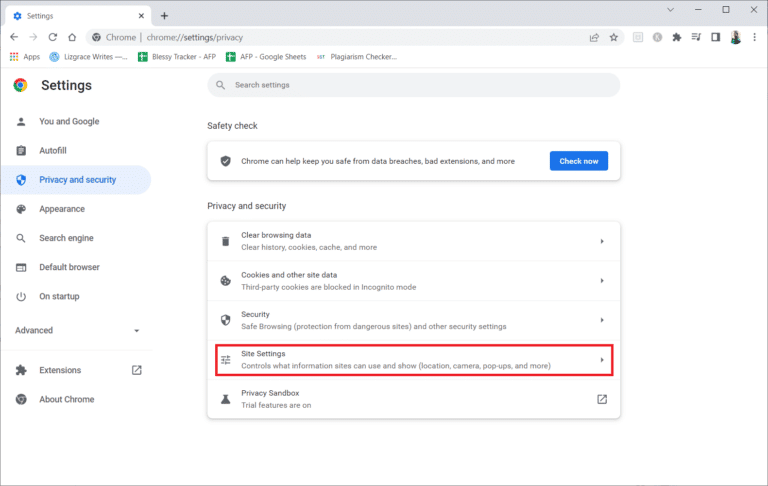Share this page via the share icon
The image size is (768, 486).
[x=594, y=37]
